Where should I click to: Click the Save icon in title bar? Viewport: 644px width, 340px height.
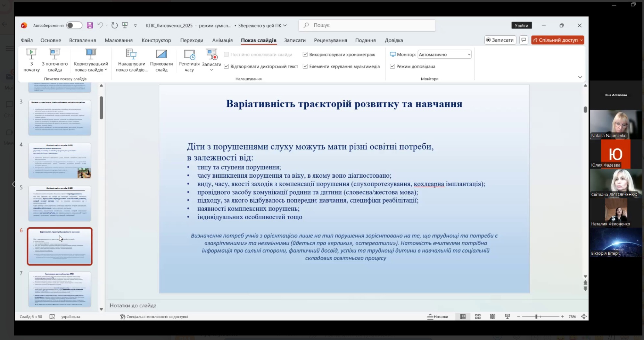tap(90, 25)
